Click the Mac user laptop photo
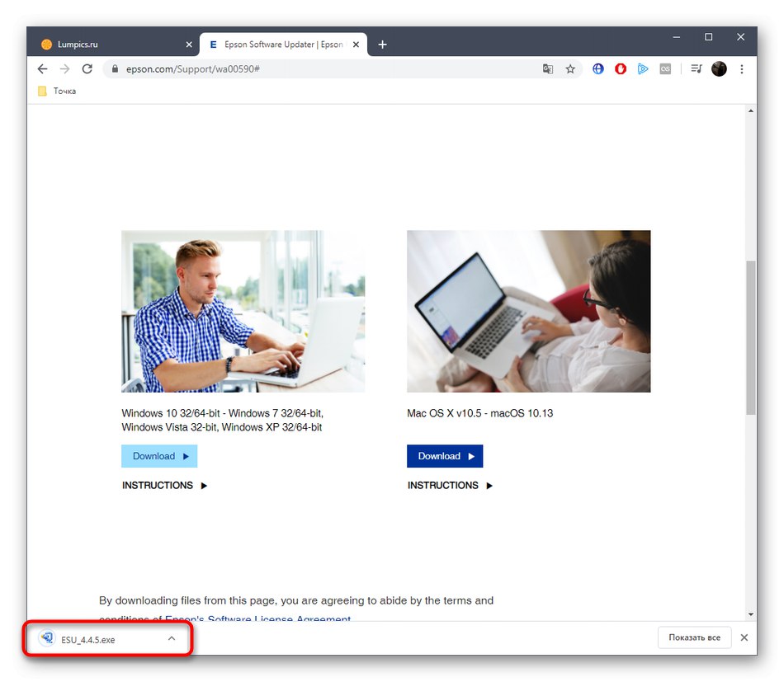The height and width of the screenshot is (682, 784). pos(529,311)
